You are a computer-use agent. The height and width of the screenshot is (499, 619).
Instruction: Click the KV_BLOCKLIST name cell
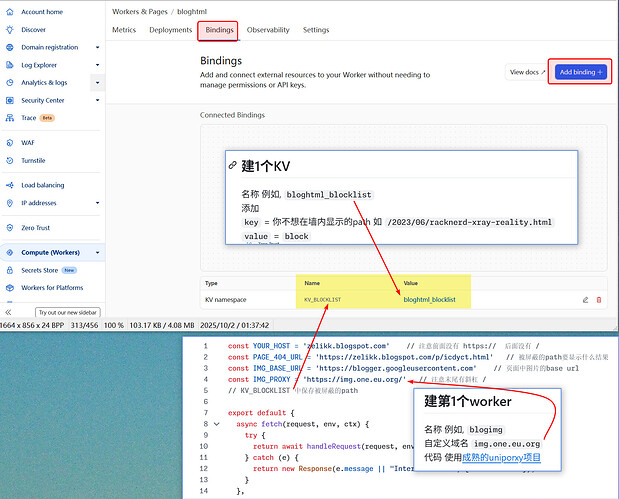323,300
